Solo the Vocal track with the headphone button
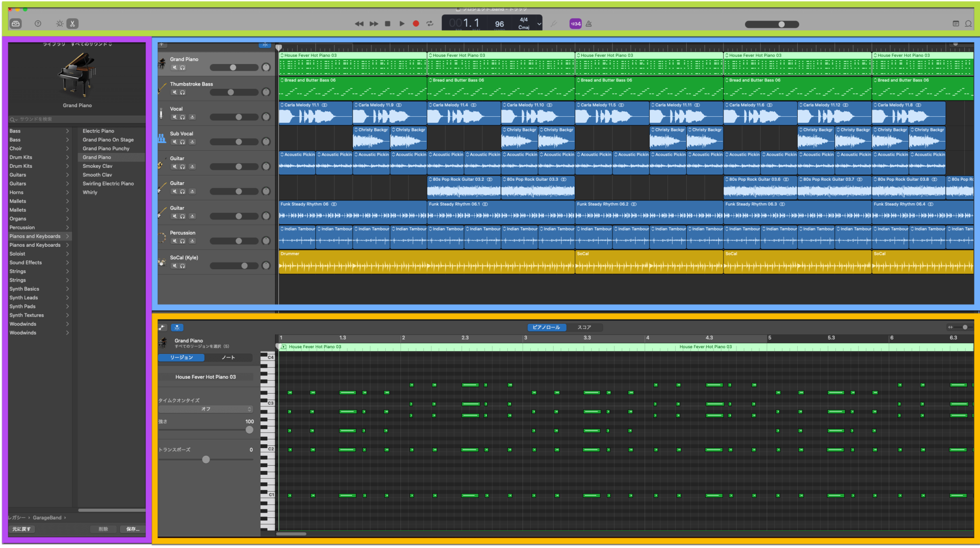 [182, 117]
